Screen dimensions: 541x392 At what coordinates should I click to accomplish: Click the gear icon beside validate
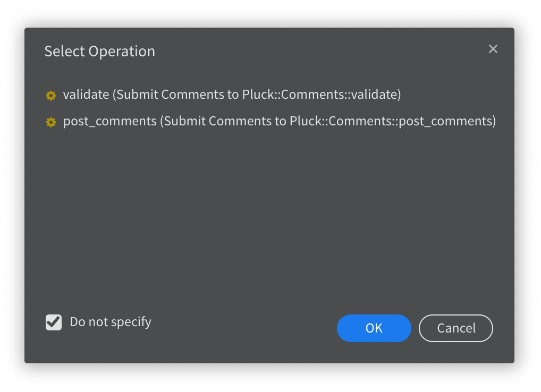pos(51,96)
